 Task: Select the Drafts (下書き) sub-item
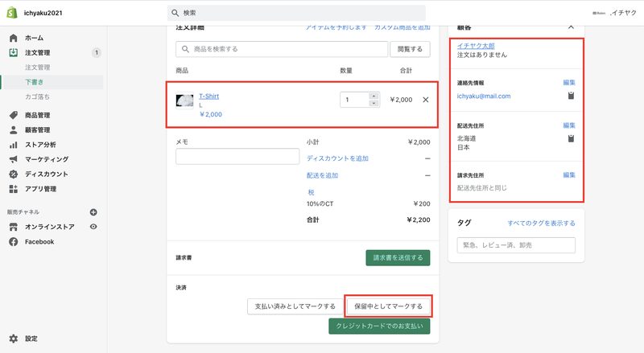point(34,82)
